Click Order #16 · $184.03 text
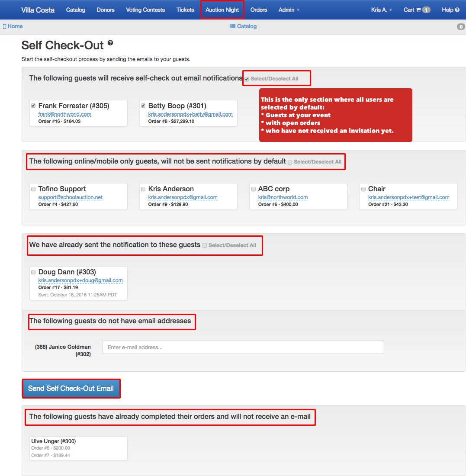The image size is (466, 476). [59, 122]
